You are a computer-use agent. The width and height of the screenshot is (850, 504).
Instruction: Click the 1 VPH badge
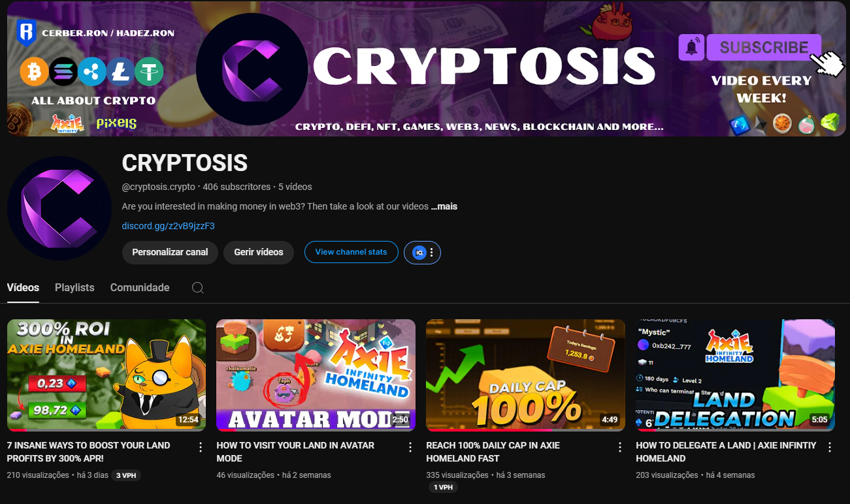(443, 488)
